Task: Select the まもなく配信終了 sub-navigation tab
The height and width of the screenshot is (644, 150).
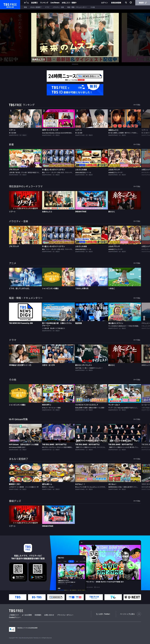Action: [x=36, y=7]
